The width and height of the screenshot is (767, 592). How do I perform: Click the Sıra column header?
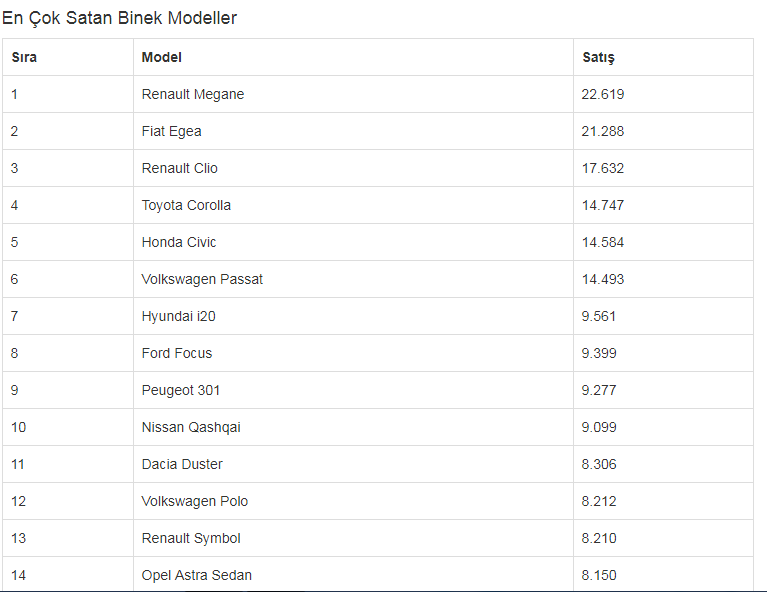click(24, 57)
